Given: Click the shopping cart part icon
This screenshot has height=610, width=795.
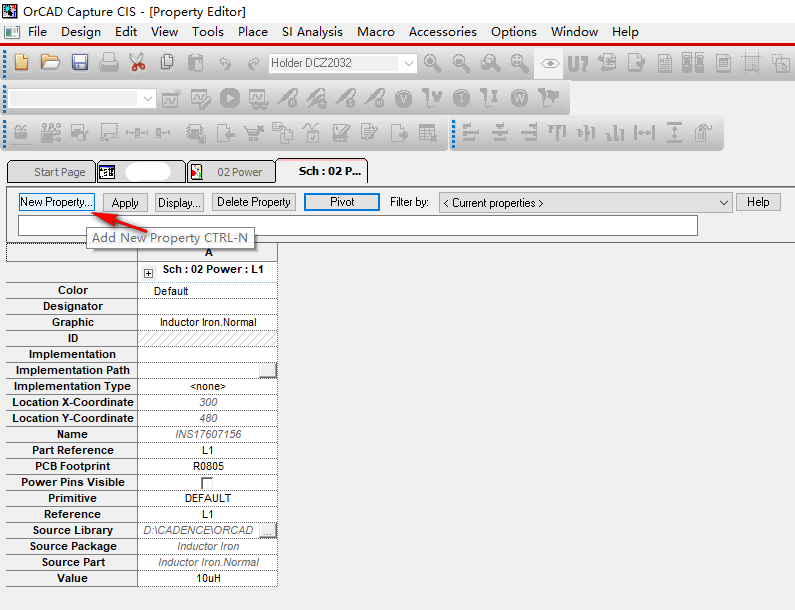Looking at the screenshot, I should [x=254, y=133].
